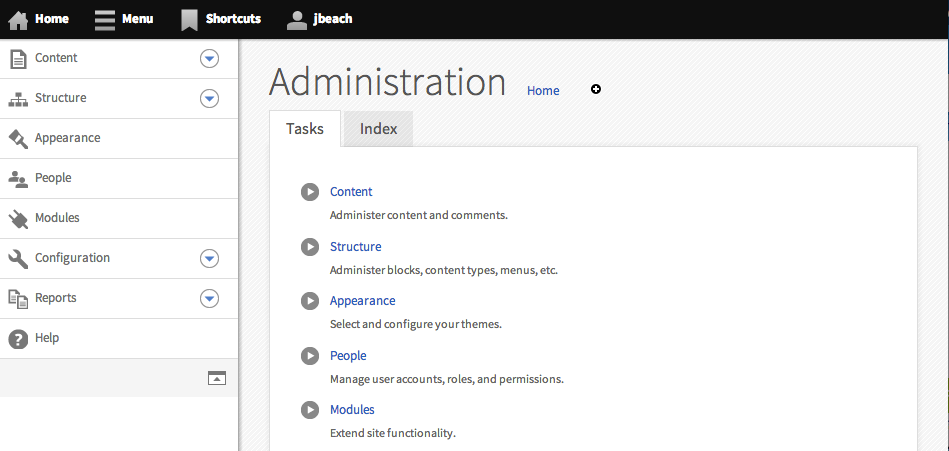
Task: Expand the Configuration submenu arrow
Action: pos(209,258)
